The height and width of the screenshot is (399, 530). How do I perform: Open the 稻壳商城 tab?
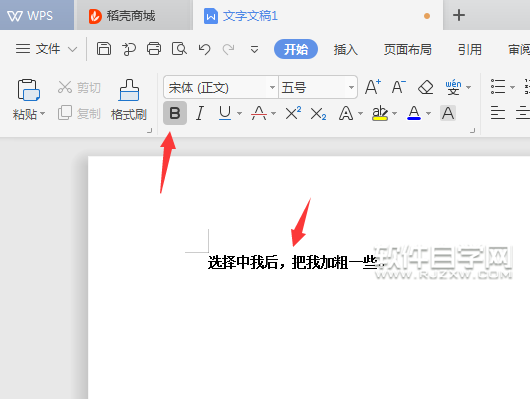point(134,16)
